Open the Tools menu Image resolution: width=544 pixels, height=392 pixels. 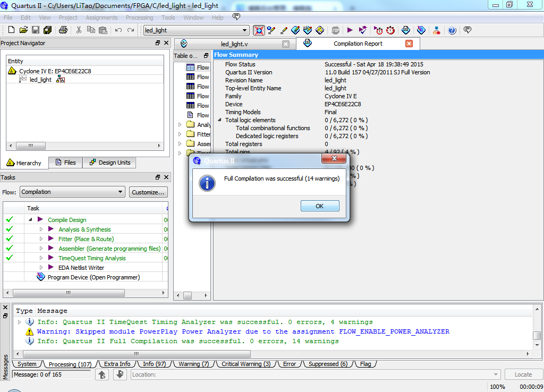pyautogui.click(x=168, y=18)
